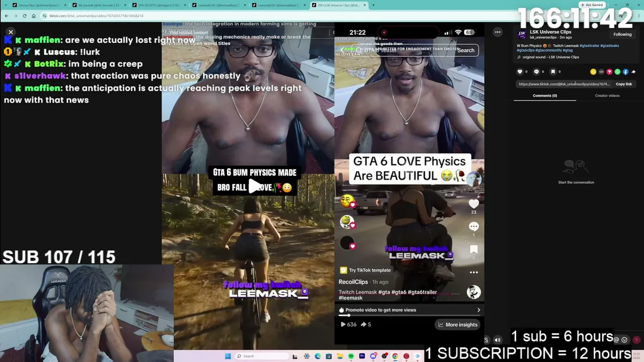Share the video to Facebook
This screenshot has height=362, width=644.
tap(625, 72)
